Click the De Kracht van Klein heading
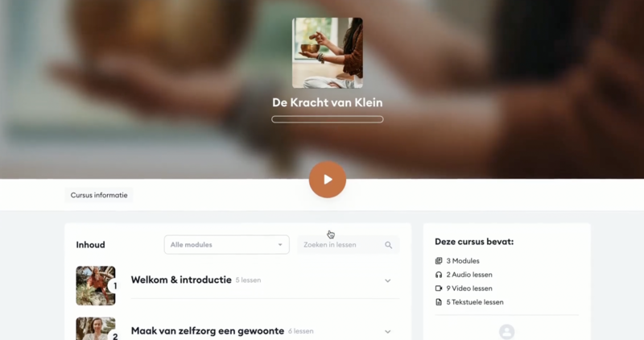This screenshot has width=644, height=340. [x=328, y=102]
